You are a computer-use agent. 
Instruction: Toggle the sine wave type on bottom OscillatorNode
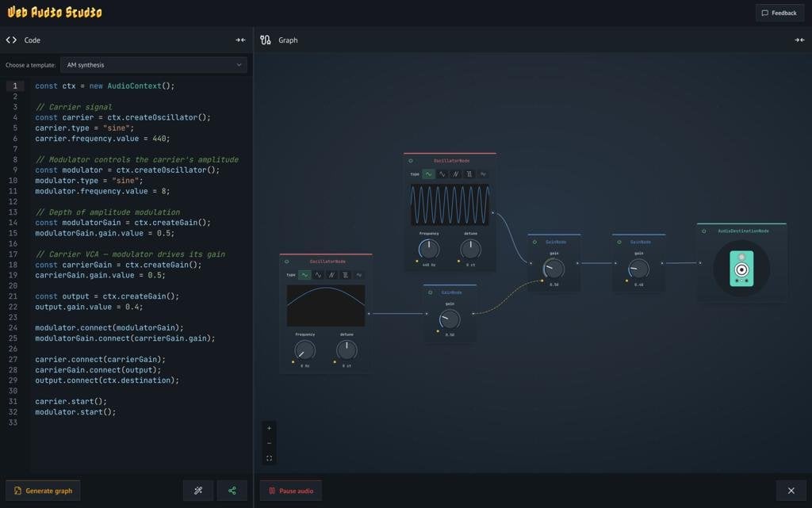[304, 275]
